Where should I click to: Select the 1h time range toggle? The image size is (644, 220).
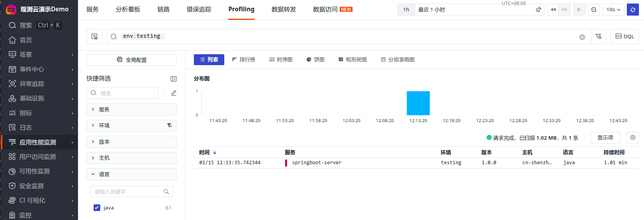click(x=406, y=10)
